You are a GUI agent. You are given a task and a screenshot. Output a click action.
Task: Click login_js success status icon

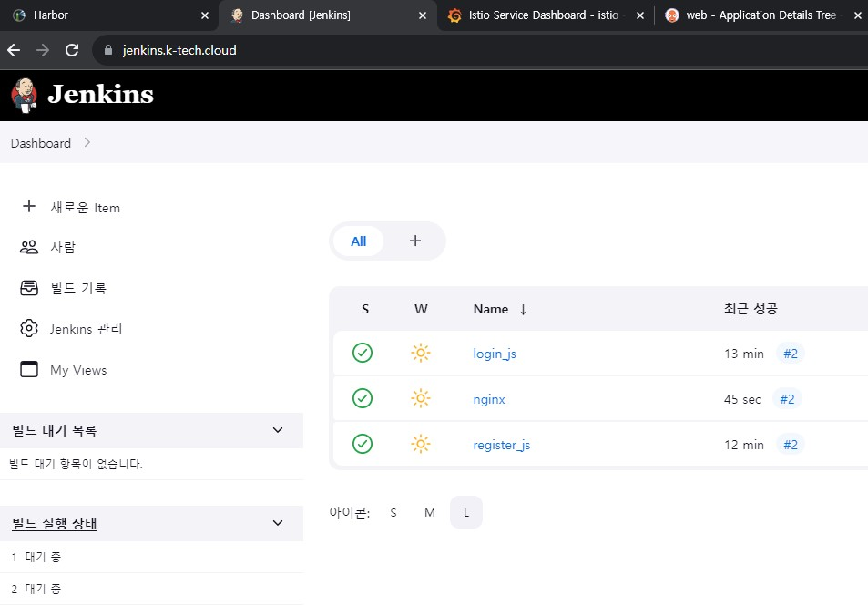[x=363, y=353]
